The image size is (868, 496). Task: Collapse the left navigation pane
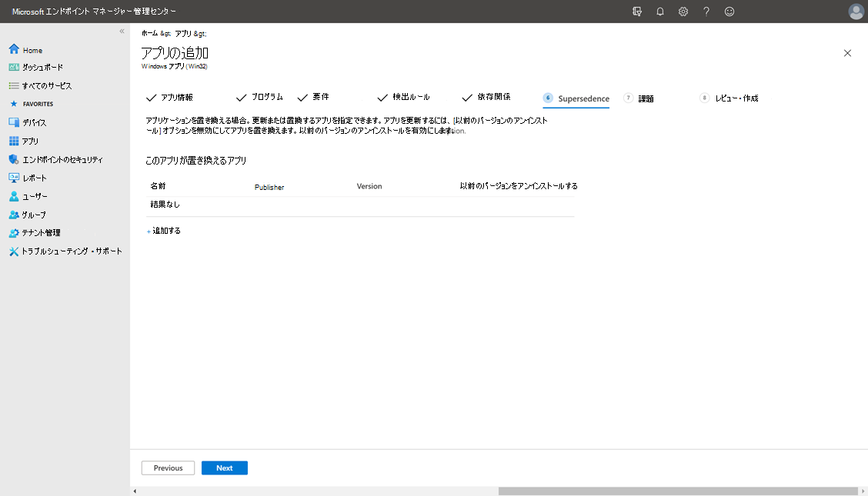[x=122, y=31]
